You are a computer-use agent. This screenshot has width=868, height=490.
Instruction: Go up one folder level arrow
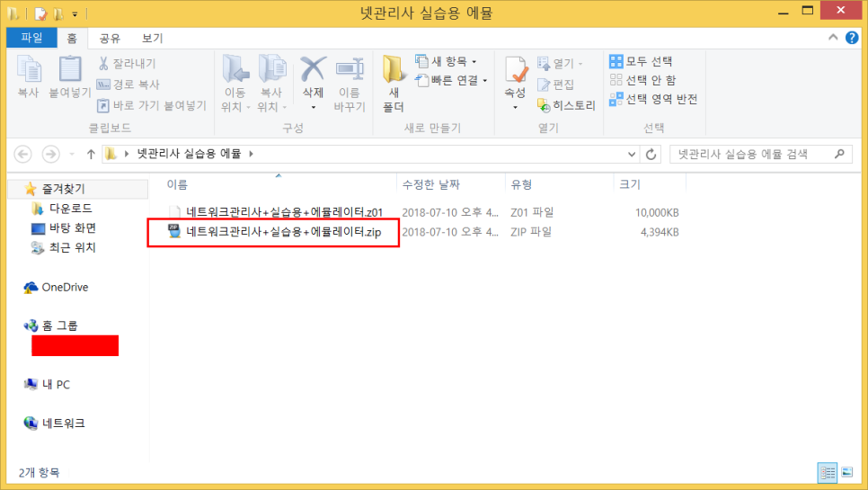click(91, 154)
